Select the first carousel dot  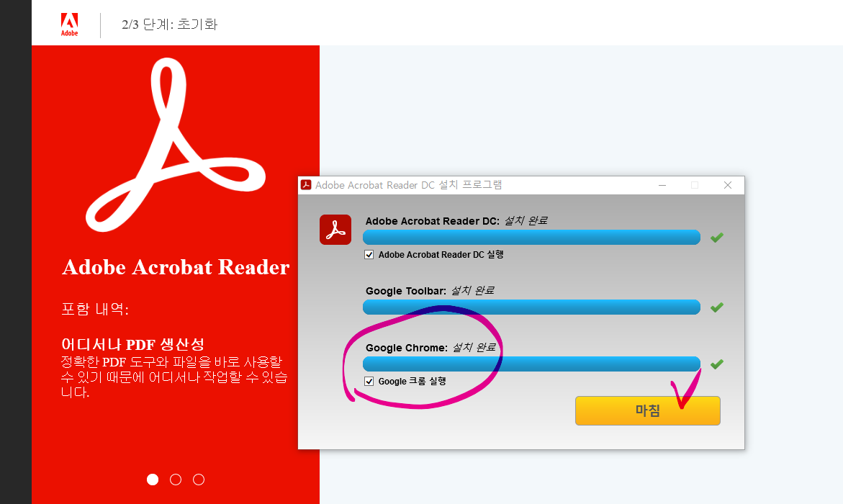pos(153,480)
